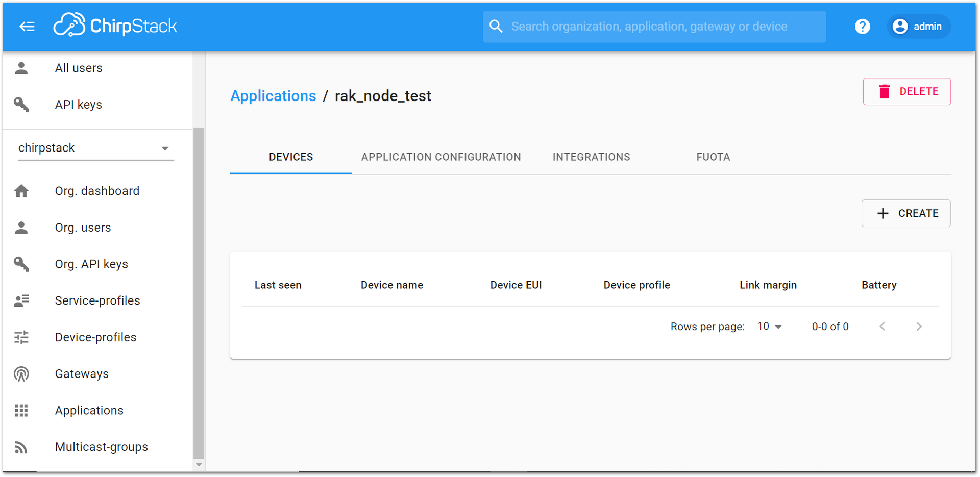Click the Org. dashboard home icon
The height and width of the screenshot is (477, 980).
coord(21,191)
